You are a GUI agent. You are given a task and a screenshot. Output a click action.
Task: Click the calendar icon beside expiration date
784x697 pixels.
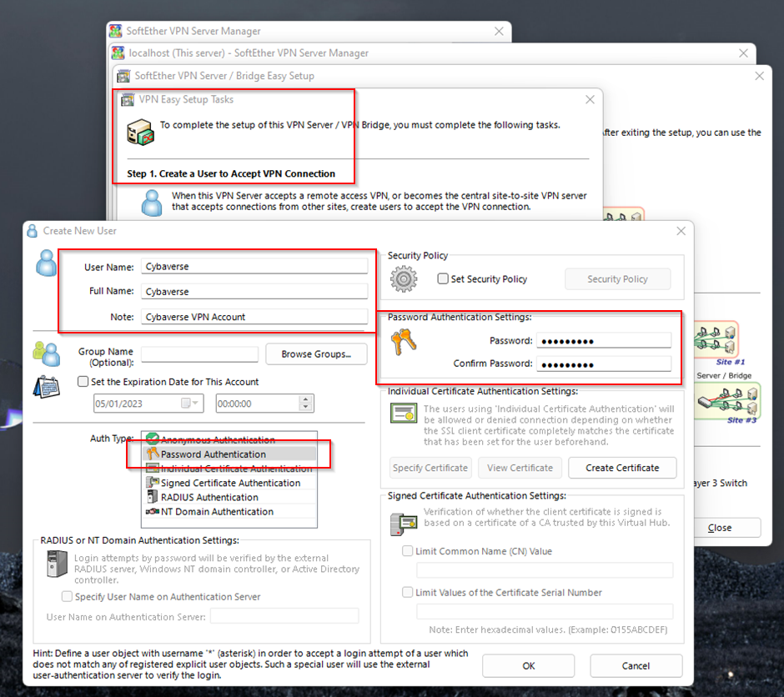click(x=46, y=387)
